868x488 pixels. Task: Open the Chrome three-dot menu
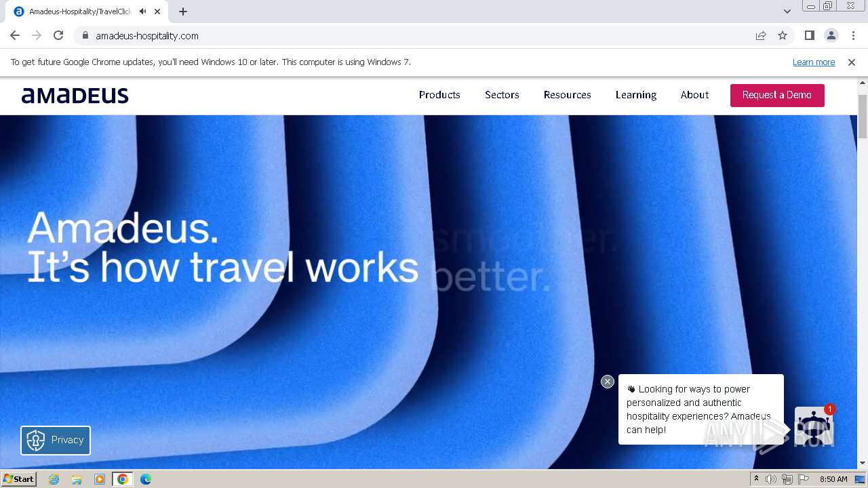click(853, 35)
